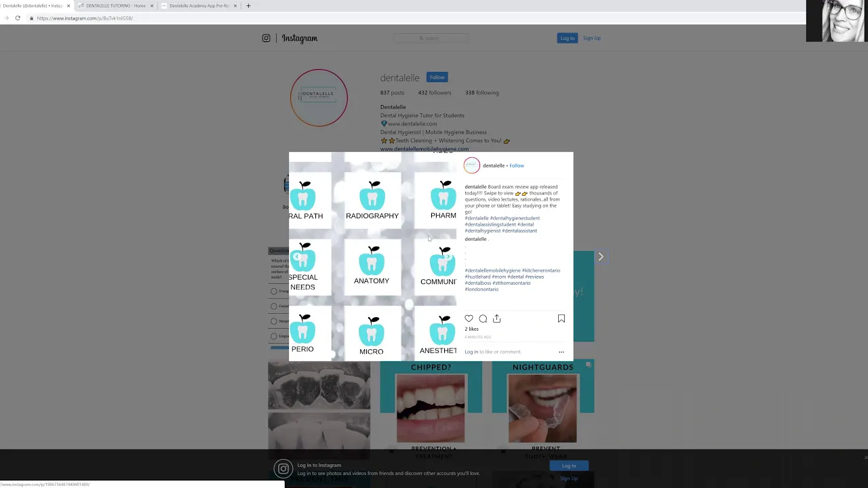Image resolution: width=868 pixels, height=488 pixels.
Task: Save post with the bookmark icon
Action: coord(561,319)
